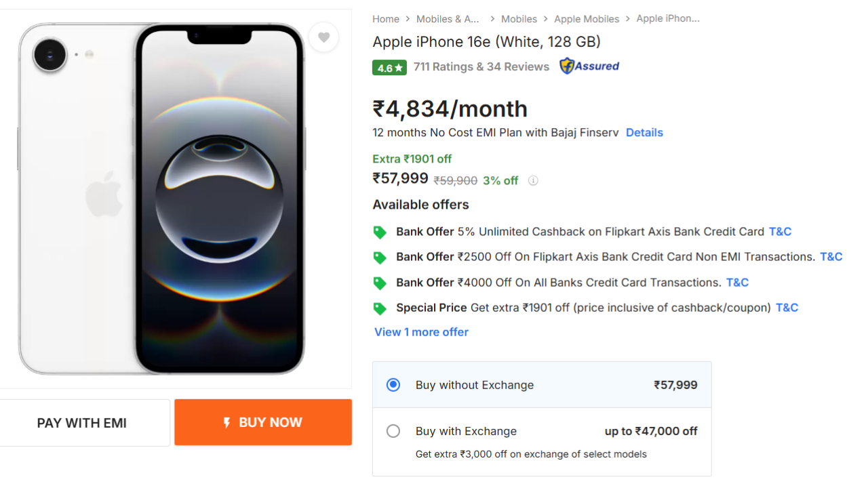Click the Mobiles & A... breadcrumb item
This screenshot has width=868, height=488.
(x=447, y=18)
